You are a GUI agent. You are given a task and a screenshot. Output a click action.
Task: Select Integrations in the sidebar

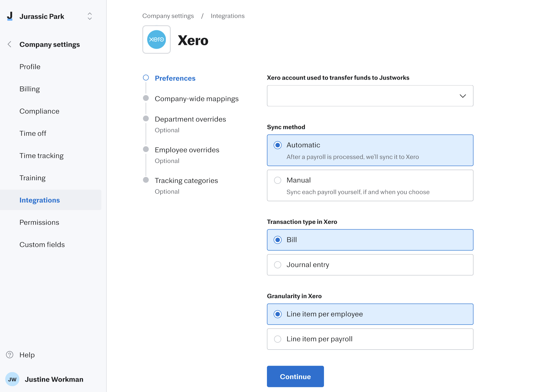[x=51, y=200]
